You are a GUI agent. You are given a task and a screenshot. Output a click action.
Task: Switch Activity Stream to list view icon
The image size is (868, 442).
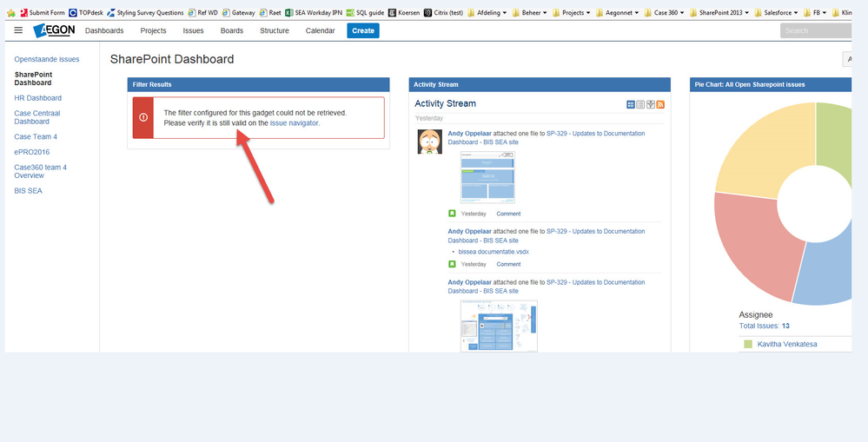(x=640, y=104)
